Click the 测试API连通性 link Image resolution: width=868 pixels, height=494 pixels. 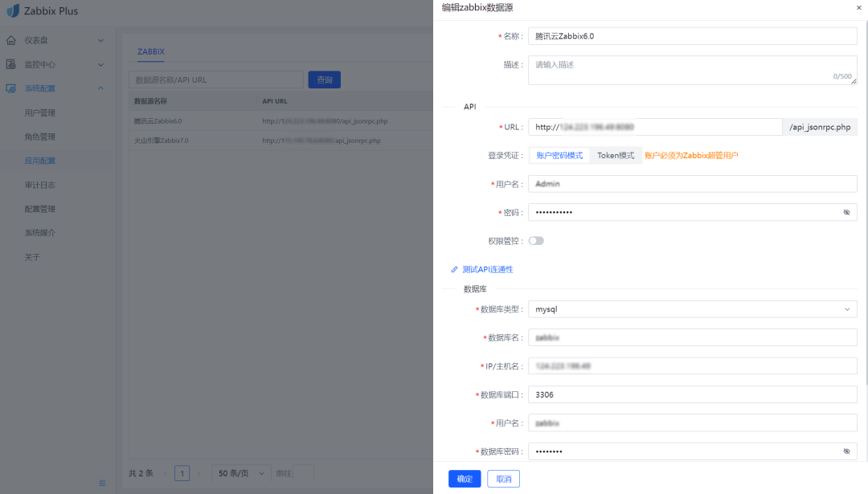(x=488, y=269)
